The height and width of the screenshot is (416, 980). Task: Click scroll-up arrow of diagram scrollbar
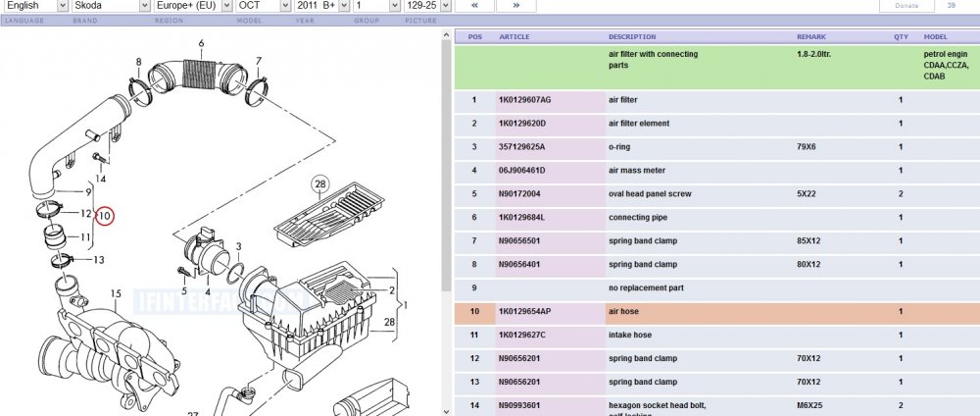click(446, 35)
